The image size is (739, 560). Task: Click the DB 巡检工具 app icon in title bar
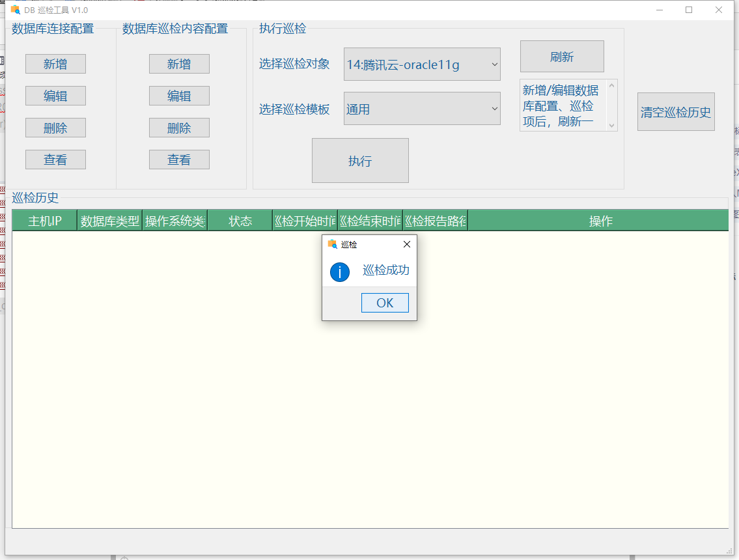[x=14, y=10]
